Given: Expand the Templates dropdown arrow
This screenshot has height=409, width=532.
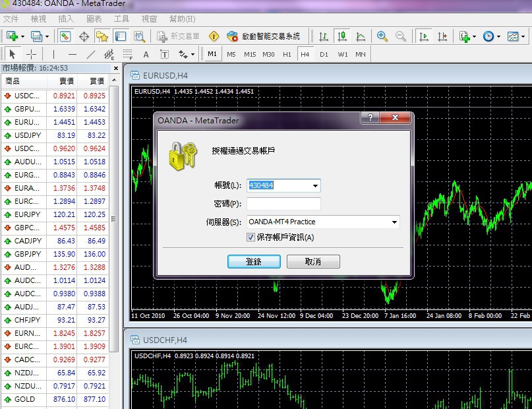Looking at the screenshot, I should coord(523,36).
